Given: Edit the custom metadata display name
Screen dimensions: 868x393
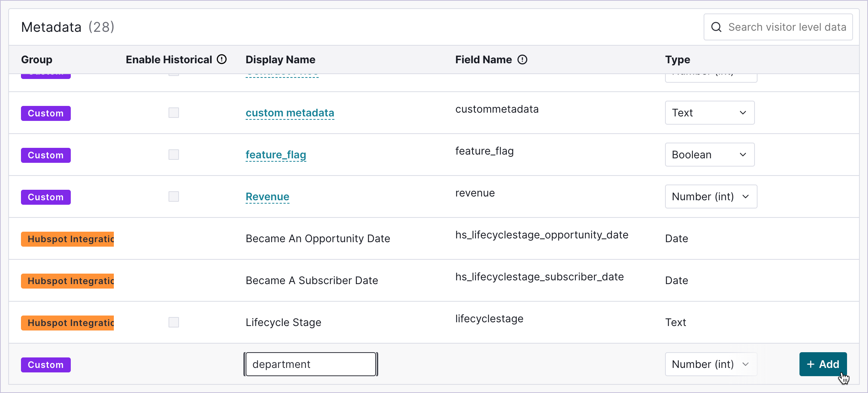Looking at the screenshot, I should (x=289, y=113).
